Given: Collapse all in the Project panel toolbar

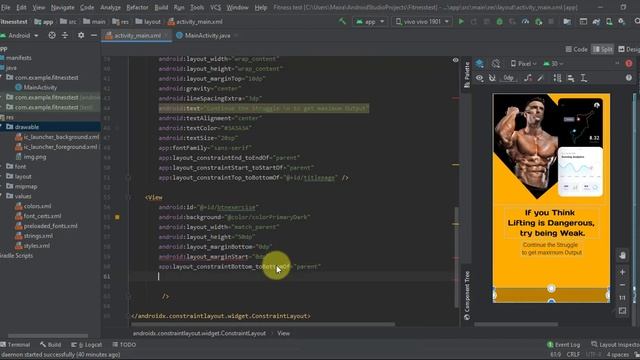Looking at the screenshot, I should pos(65,36).
